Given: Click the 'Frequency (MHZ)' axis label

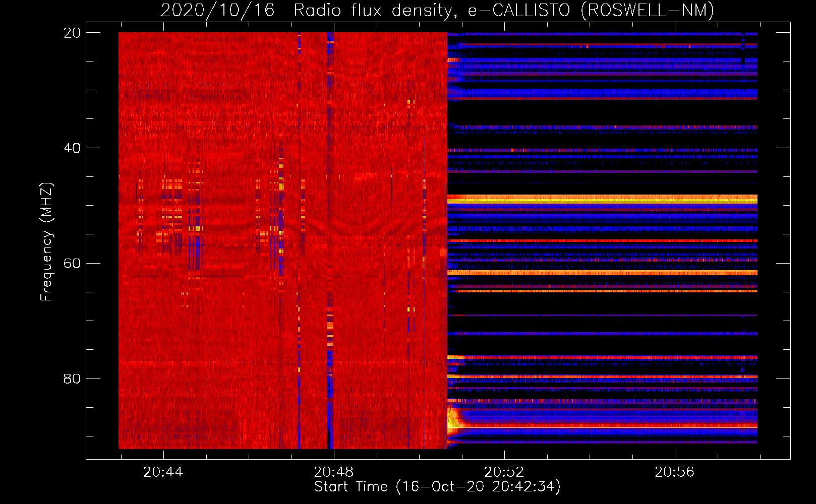Looking at the screenshot, I should pyautogui.click(x=46, y=242).
